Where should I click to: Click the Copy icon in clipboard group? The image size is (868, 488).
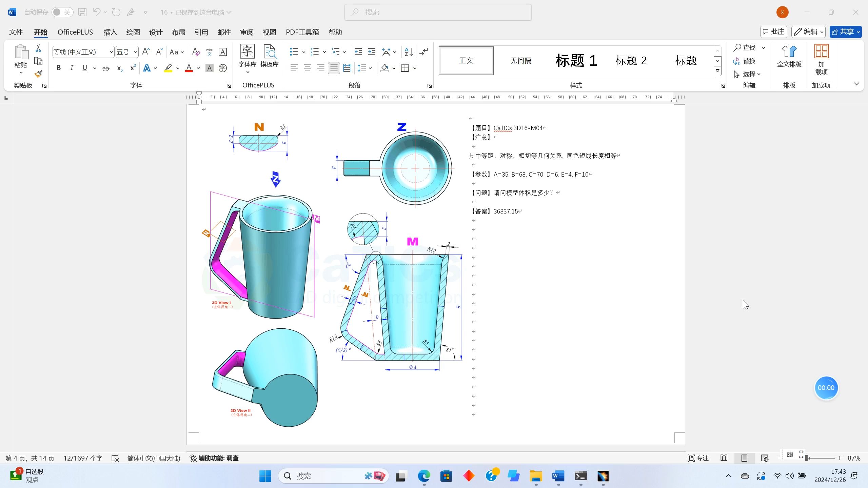[38, 61]
